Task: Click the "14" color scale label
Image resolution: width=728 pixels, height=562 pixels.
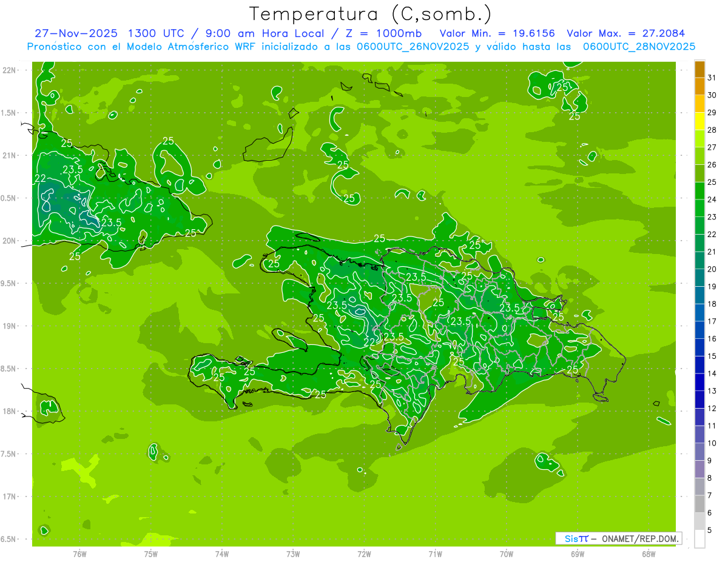Action: [712, 373]
